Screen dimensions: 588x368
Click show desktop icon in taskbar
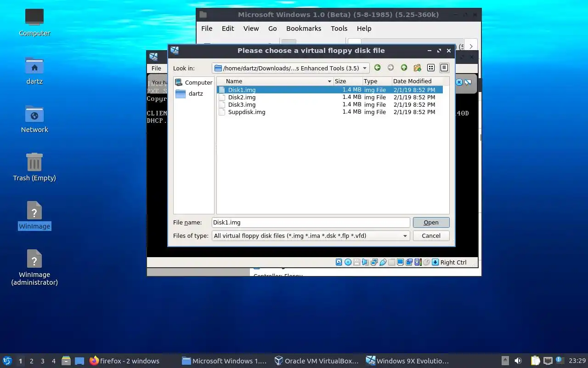(x=79, y=361)
